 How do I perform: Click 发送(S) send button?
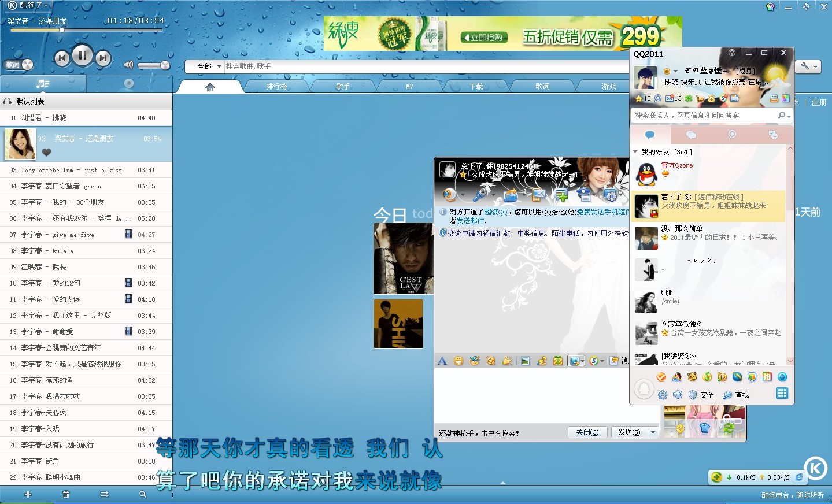(630, 432)
